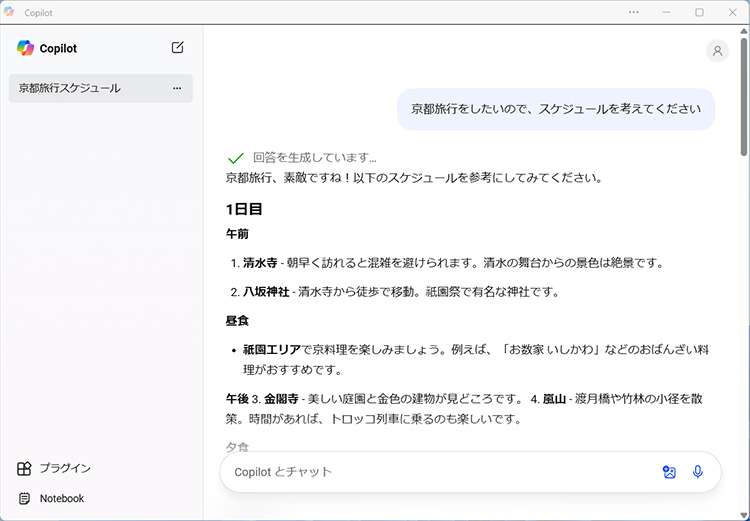Click the プラグイン icon in the sidebar
This screenshot has width=750, height=521.
(24, 468)
